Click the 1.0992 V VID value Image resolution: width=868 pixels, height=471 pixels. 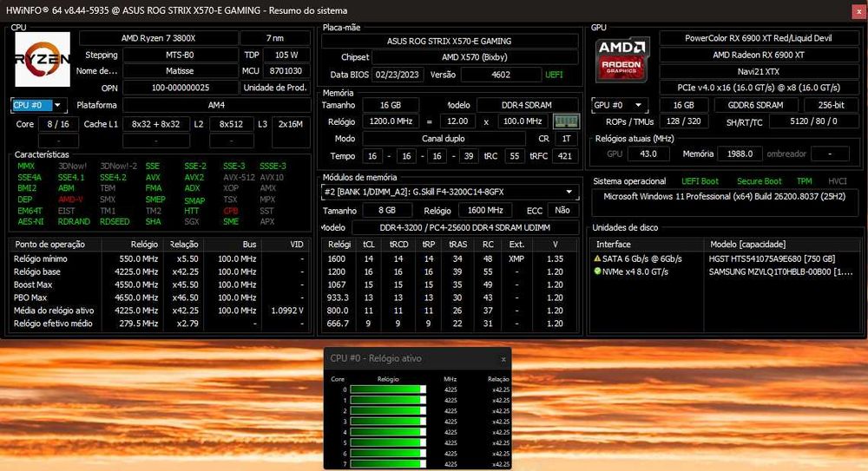287,311
